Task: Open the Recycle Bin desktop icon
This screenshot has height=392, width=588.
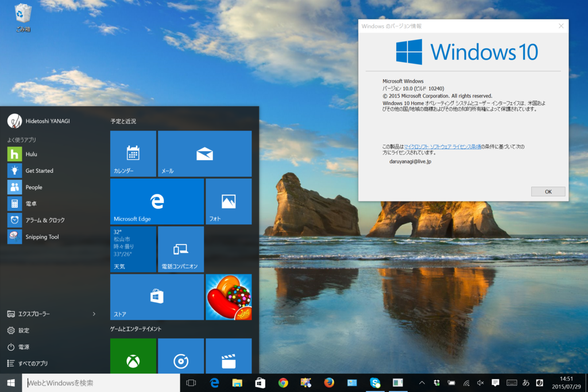Action: tap(23, 18)
